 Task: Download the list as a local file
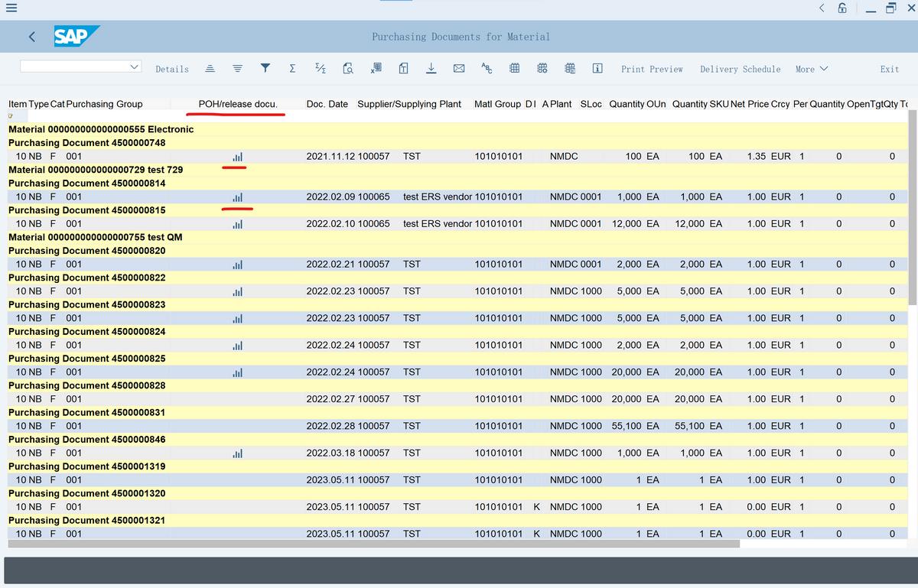pos(431,68)
